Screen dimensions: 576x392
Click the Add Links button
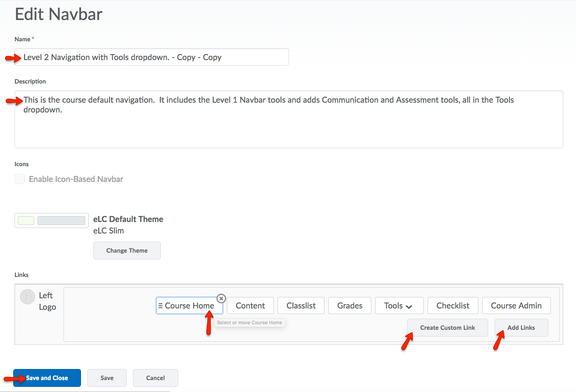coord(521,328)
